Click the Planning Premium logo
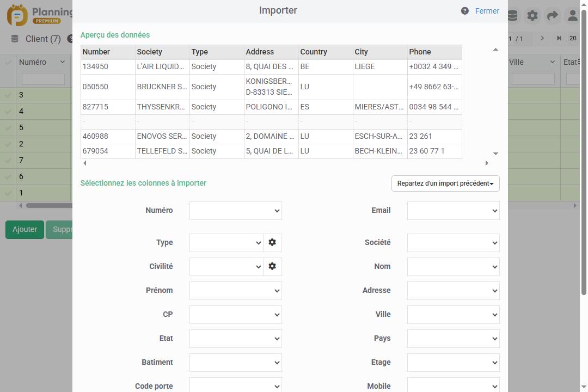This screenshot has height=392, width=588. coord(39,15)
